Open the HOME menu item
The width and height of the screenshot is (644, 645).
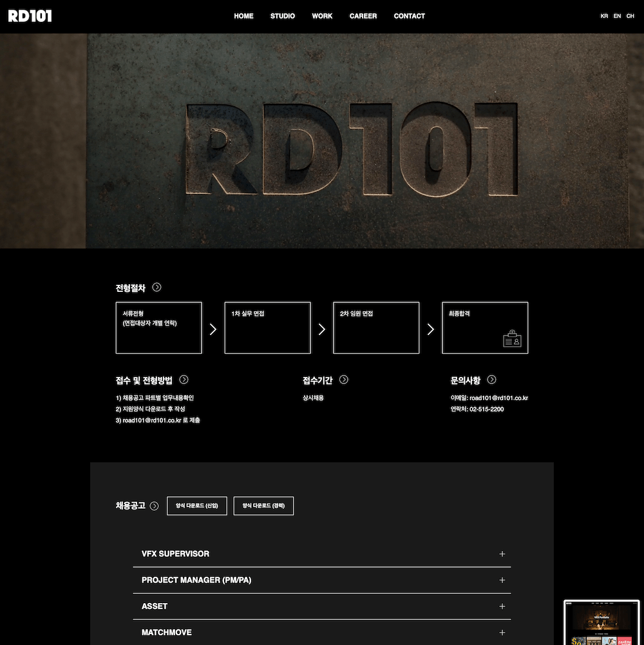243,16
